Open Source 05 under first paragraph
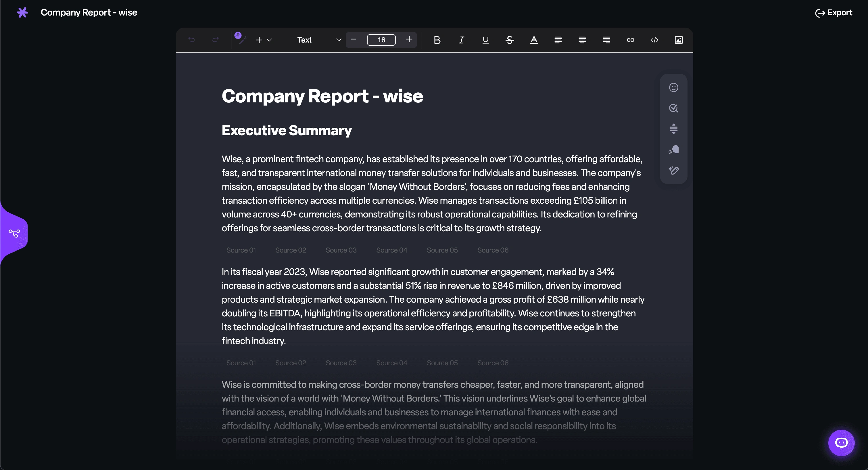868x470 pixels. click(x=442, y=250)
